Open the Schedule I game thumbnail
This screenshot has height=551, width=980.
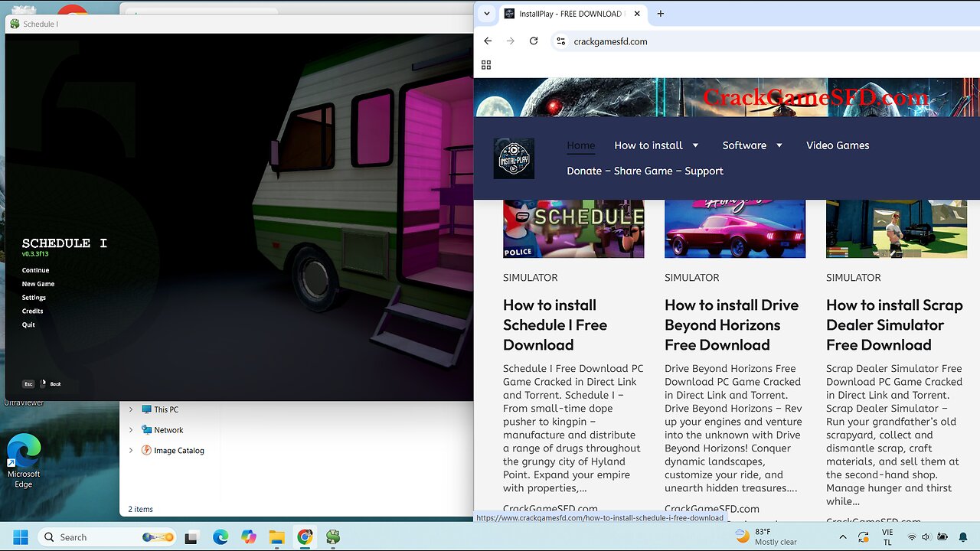click(573, 229)
